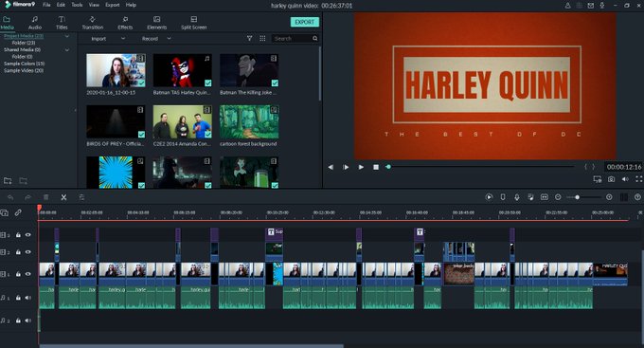The image size is (644, 348).
Task: Open the Export menu
Action: [112, 5]
